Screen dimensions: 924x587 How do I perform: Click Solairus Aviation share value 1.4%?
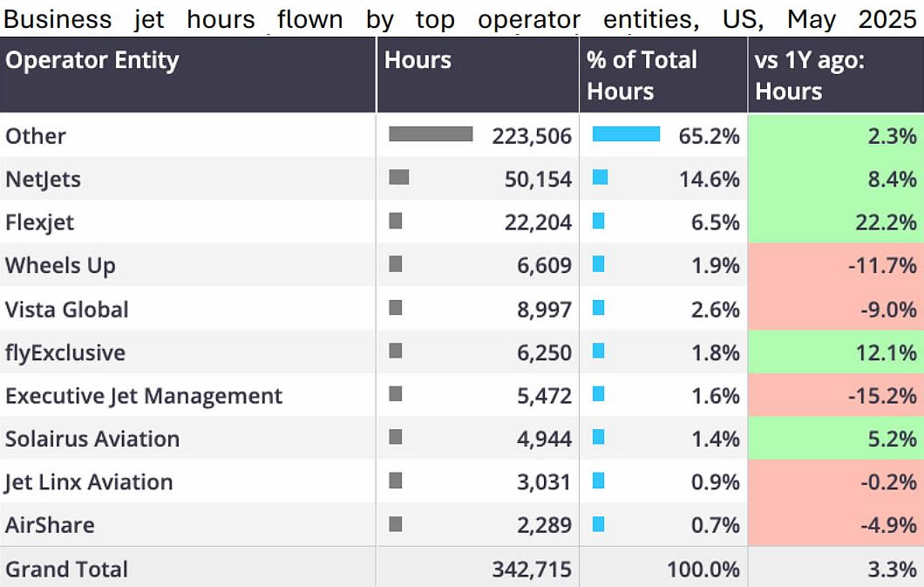click(716, 439)
